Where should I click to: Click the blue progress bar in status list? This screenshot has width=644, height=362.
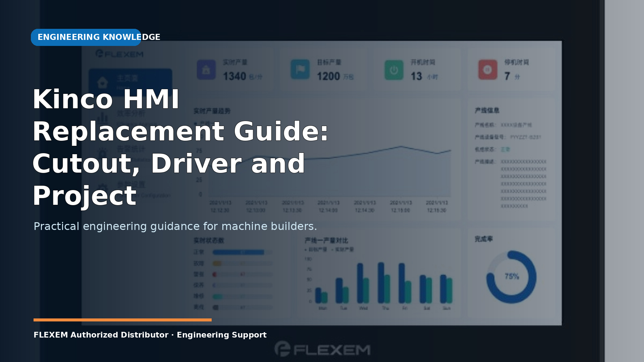point(238,252)
